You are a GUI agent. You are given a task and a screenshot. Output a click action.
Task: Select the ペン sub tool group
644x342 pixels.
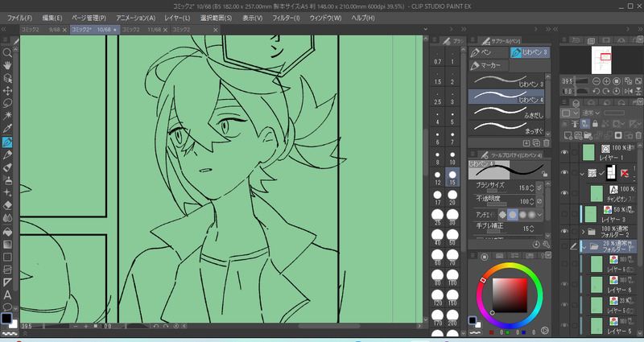489,52
